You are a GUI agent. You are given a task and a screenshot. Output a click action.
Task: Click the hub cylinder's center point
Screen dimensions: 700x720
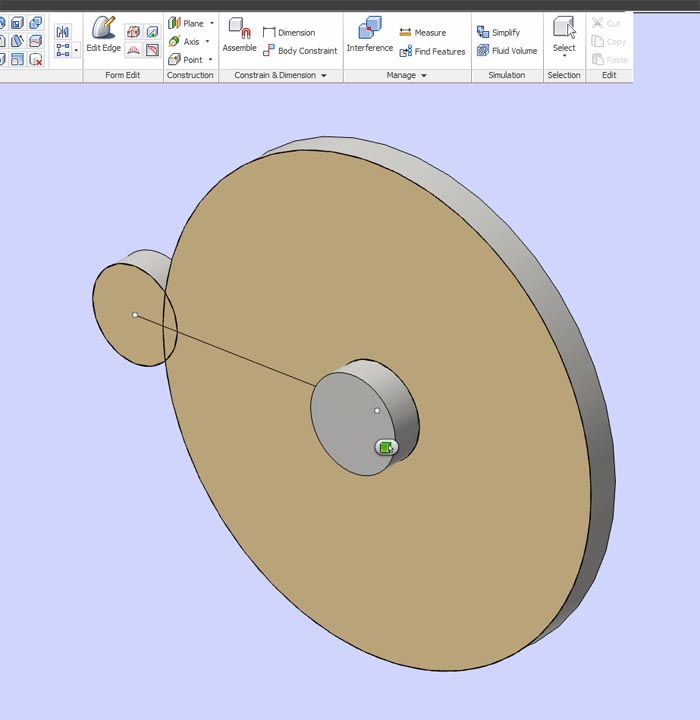(377, 411)
